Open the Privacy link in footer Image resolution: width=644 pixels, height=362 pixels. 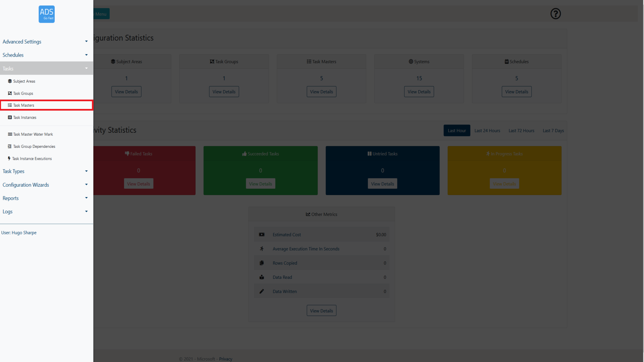click(x=225, y=359)
